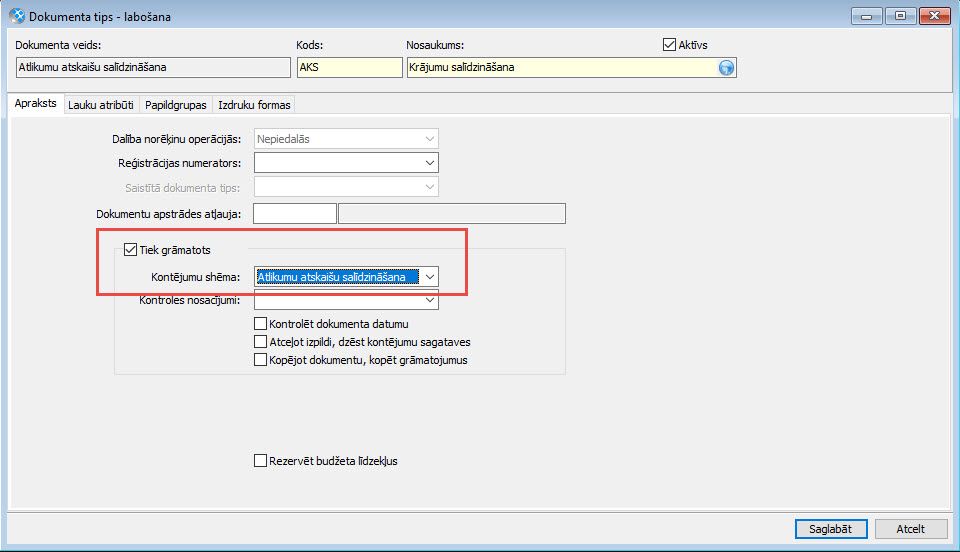Maximize the Dokumenta tips window
The height and width of the screenshot is (552, 960).
[x=900, y=16]
